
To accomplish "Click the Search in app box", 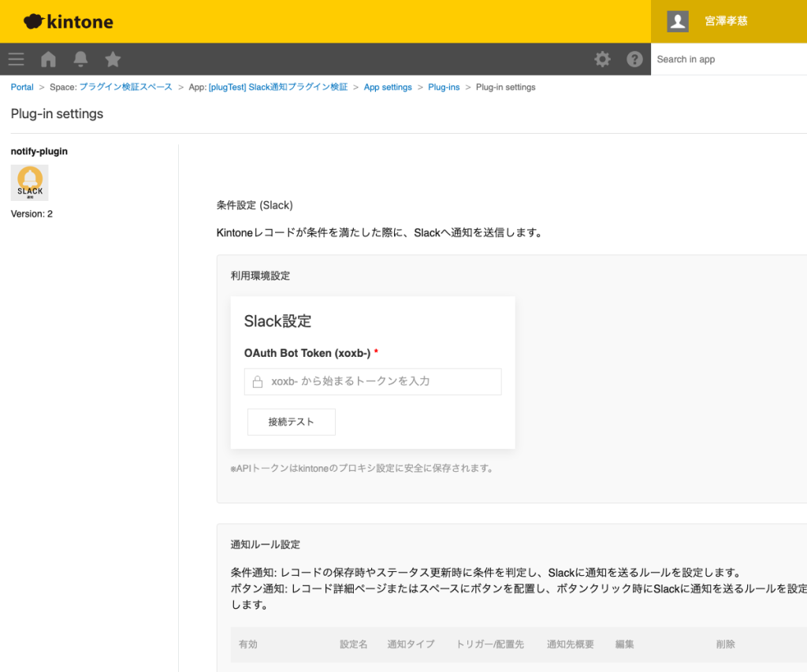I will (x=729, y=59).
